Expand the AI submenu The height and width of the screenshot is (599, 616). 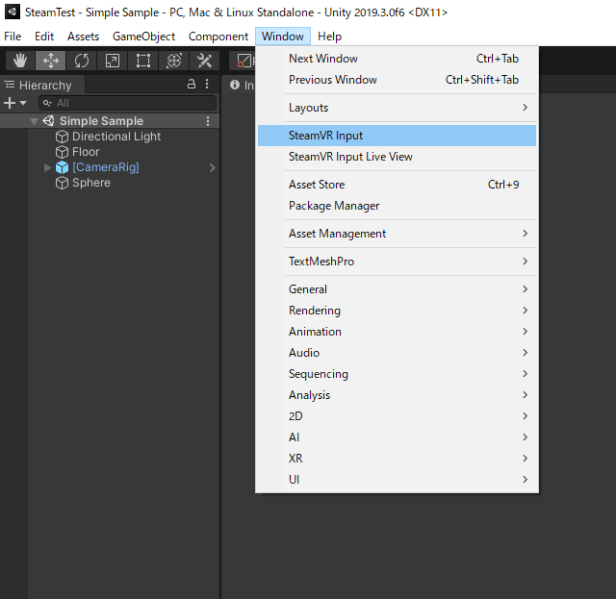tap(397, 438)
